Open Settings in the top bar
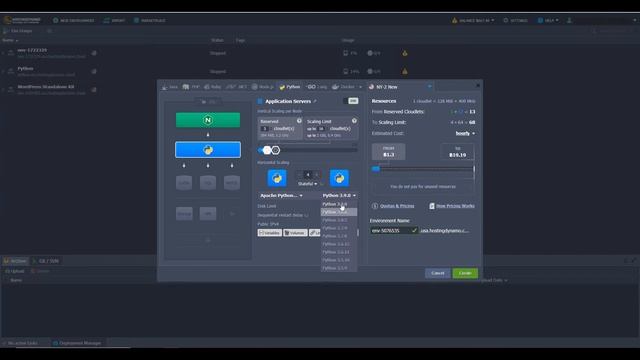 (x=516, y=20)
